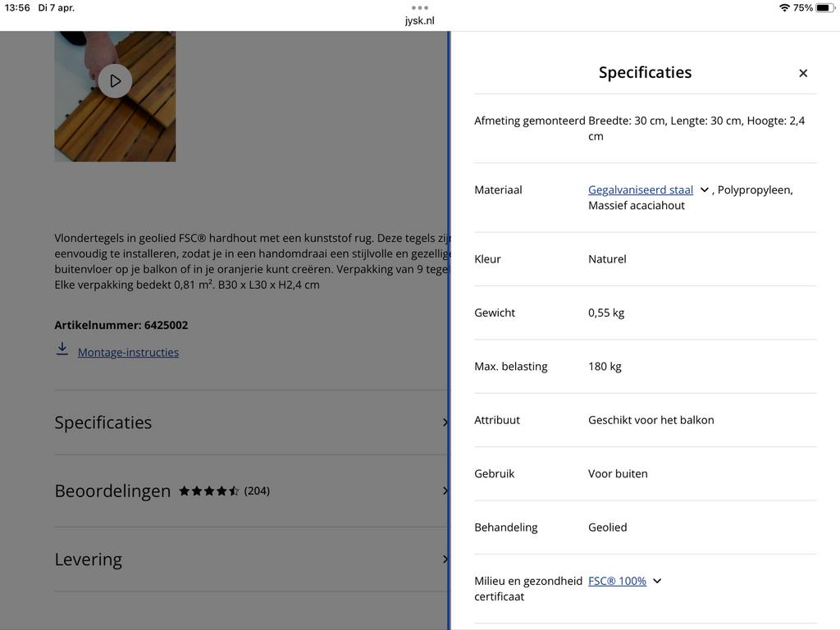The image size is (840, 630).
Task: Tap the jysk.nl address bar
Action: pos(419,21)
